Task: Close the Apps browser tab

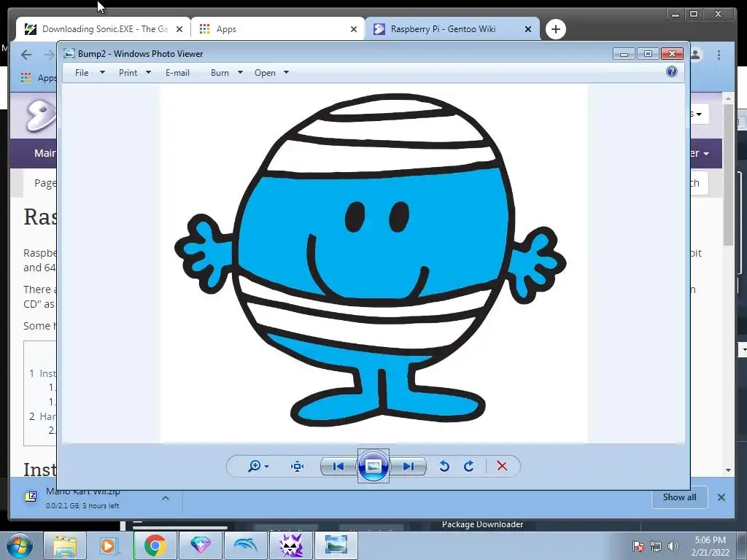Action: tap(354, 29)
